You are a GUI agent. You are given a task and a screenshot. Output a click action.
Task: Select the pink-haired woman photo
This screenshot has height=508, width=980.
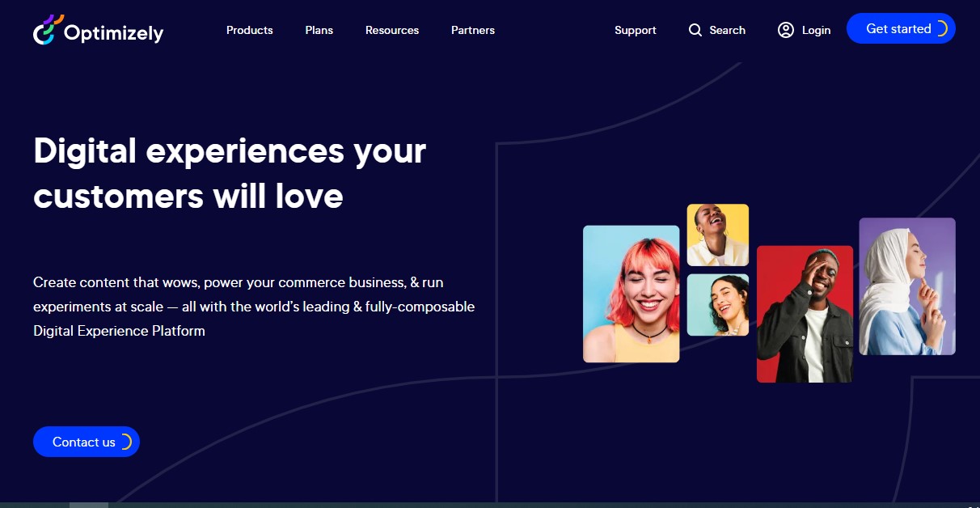(x=632, y=294)
